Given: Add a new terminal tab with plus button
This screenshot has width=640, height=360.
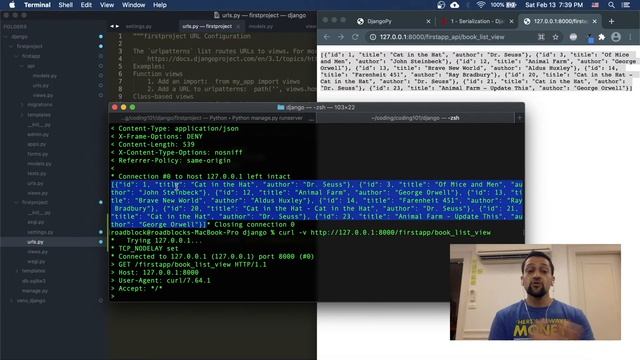Looking at the screenshot, I should pos(520,118).
